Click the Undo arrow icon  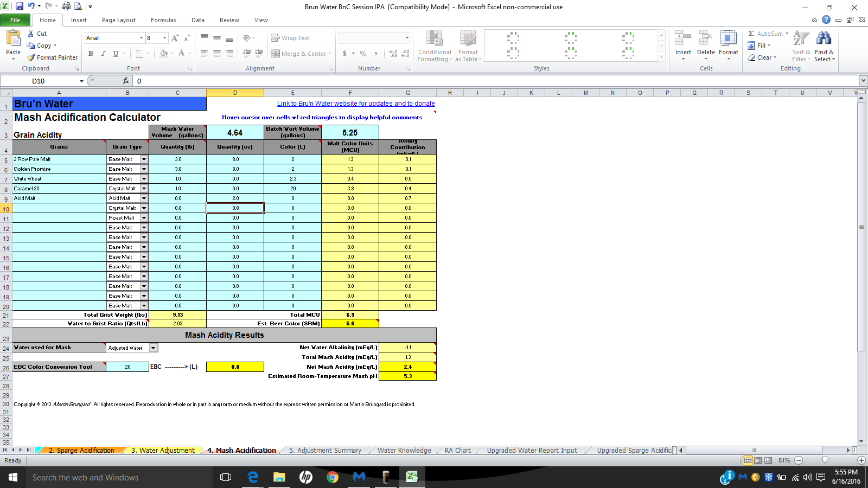point(31,7)
